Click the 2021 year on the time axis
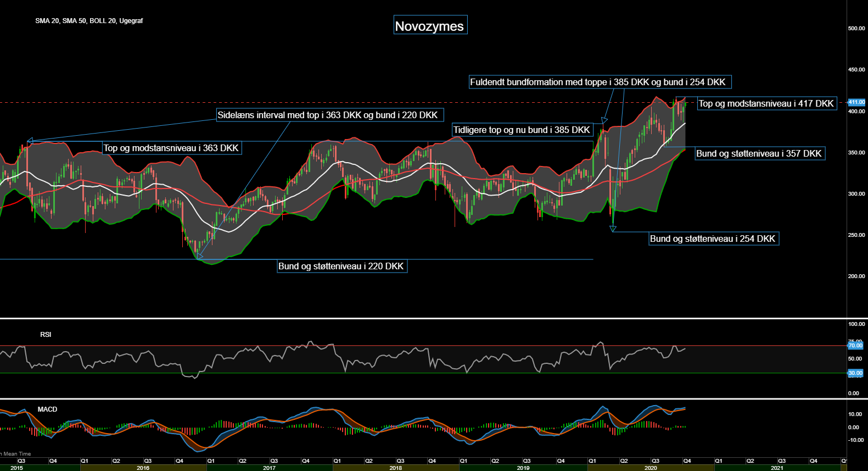 coord(777,468)
